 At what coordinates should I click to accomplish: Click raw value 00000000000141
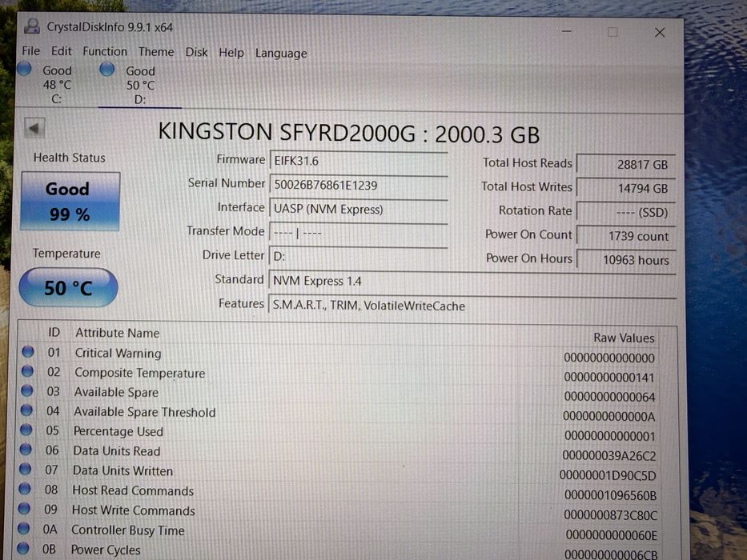coord(608,377)
